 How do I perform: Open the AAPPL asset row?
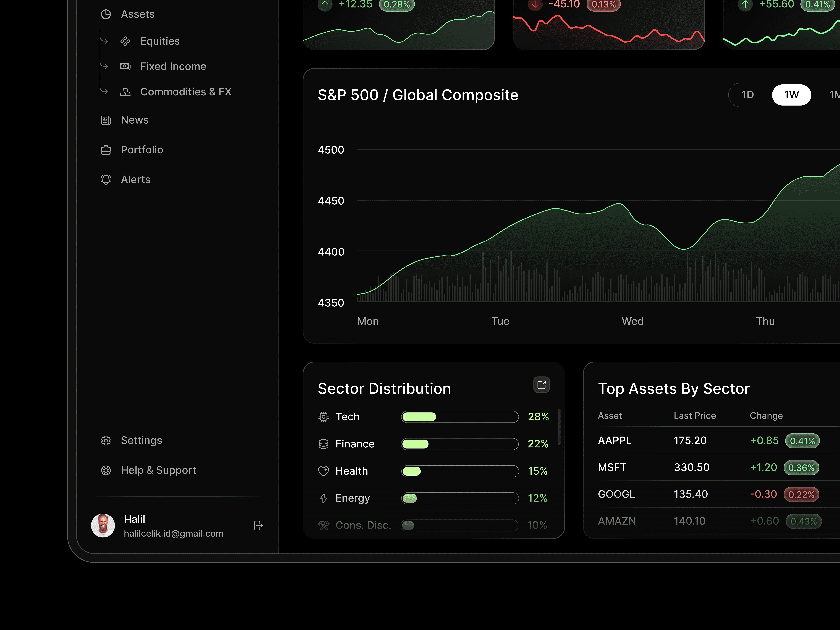coord(614,440)
